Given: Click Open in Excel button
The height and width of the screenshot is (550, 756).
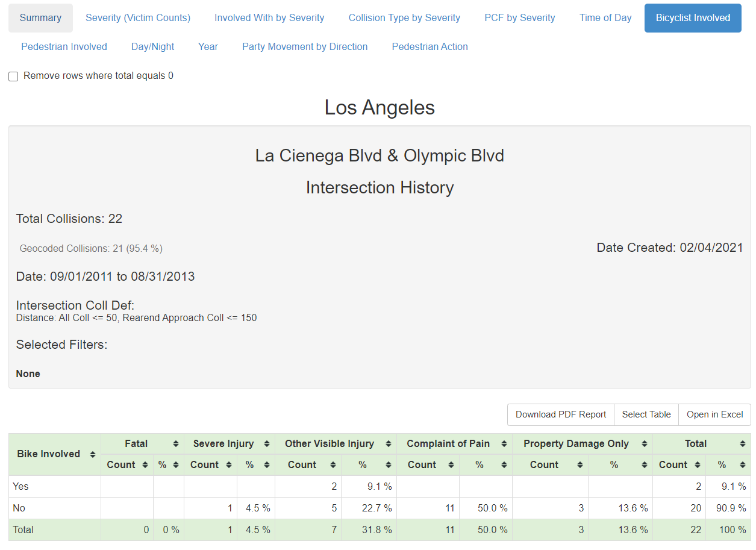Looking at the screenshot, I should click(714, 414).
